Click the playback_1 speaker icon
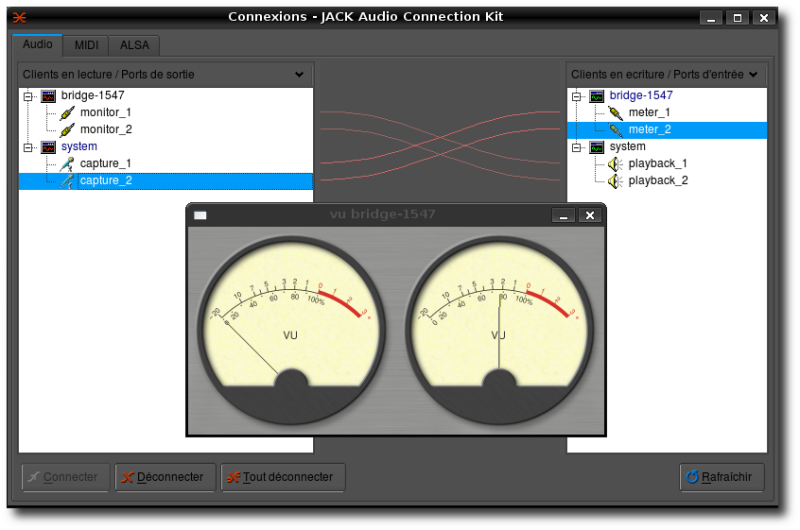The height and width of the screenshot is (530, 800). (615, 164)
